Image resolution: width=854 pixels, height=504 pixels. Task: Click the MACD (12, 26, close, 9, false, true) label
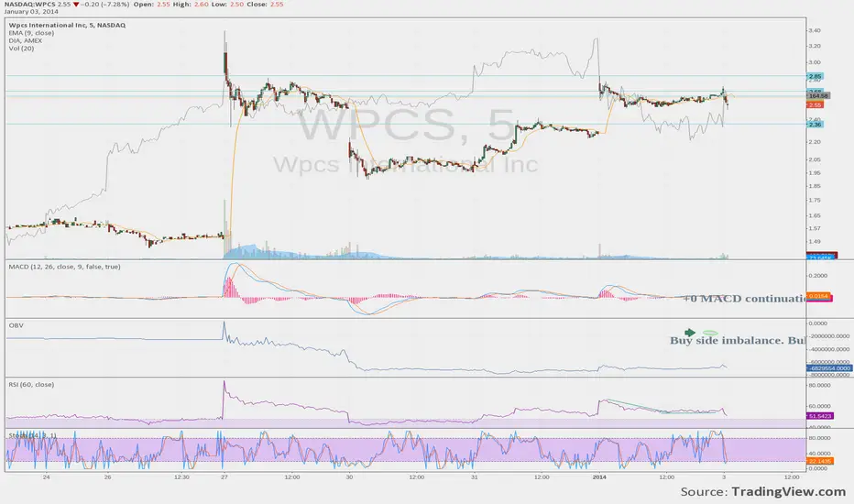pyautogui.click(x=64, y=267)
